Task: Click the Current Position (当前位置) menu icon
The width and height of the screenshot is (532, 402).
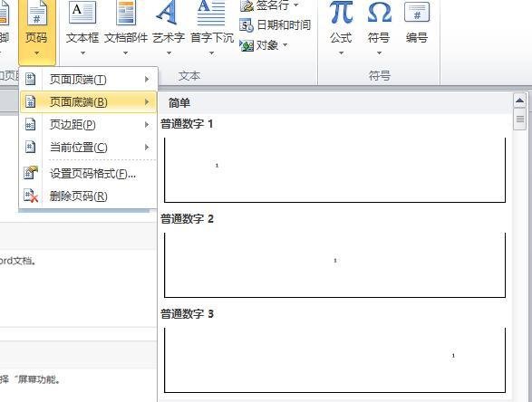Action: pos(31,147)
